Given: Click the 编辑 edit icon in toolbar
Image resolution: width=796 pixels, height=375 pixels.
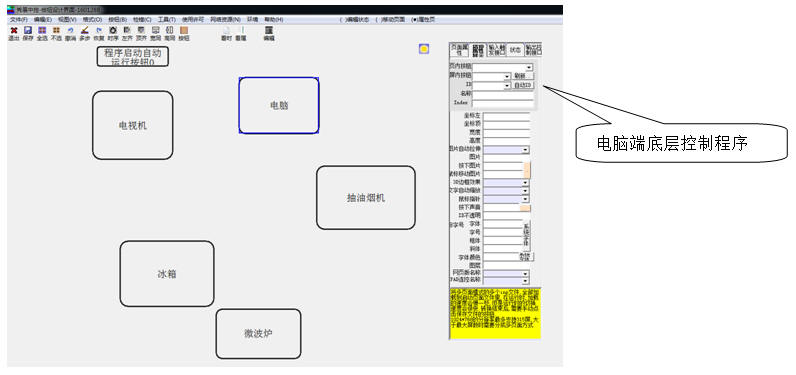Looking at the screenshot, I should coord(269,30).
